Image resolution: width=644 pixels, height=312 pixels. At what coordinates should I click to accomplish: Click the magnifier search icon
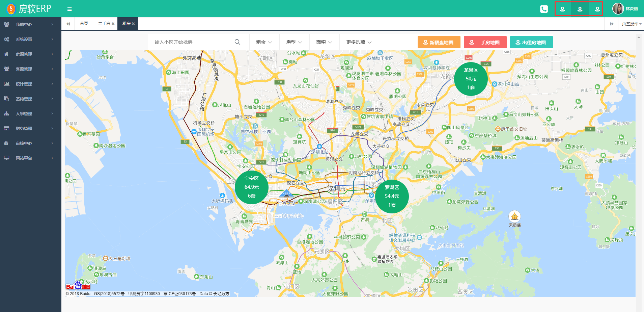237,42
